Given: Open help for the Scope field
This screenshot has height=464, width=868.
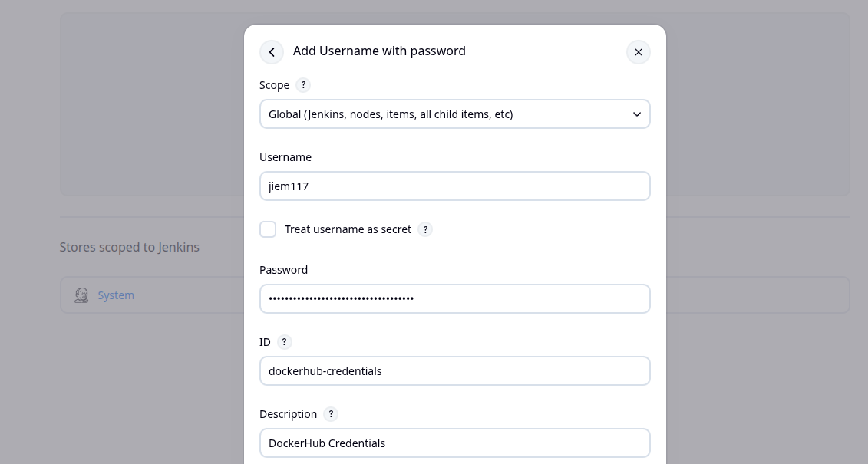Looking at the screenshot, I should click(303, 85).
